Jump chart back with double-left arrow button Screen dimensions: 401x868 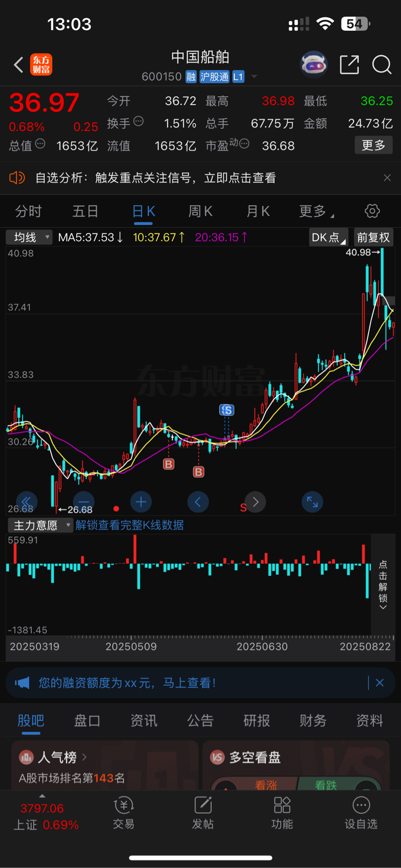[x=27, y=502]
